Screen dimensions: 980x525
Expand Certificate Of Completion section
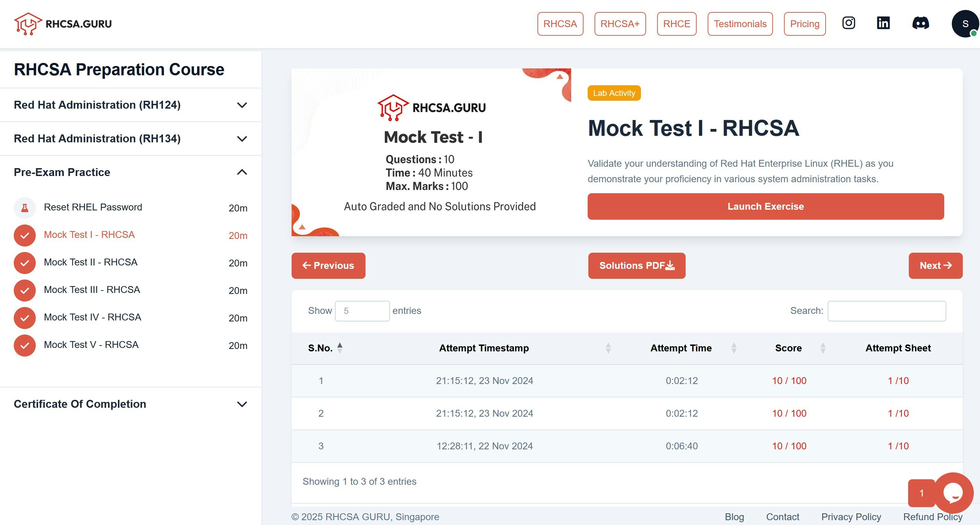130,404
